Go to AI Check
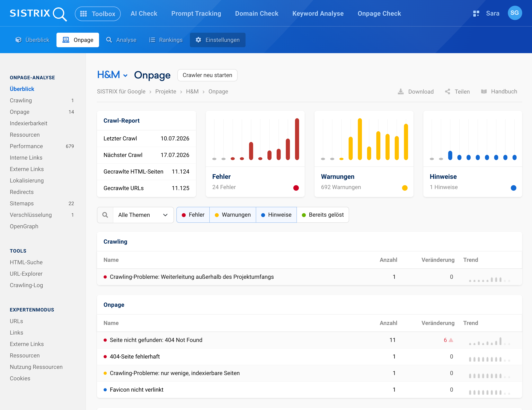Image resolution: width=532 pixels, height=410 pixels. pyautogui.click(x=144, y=14)
